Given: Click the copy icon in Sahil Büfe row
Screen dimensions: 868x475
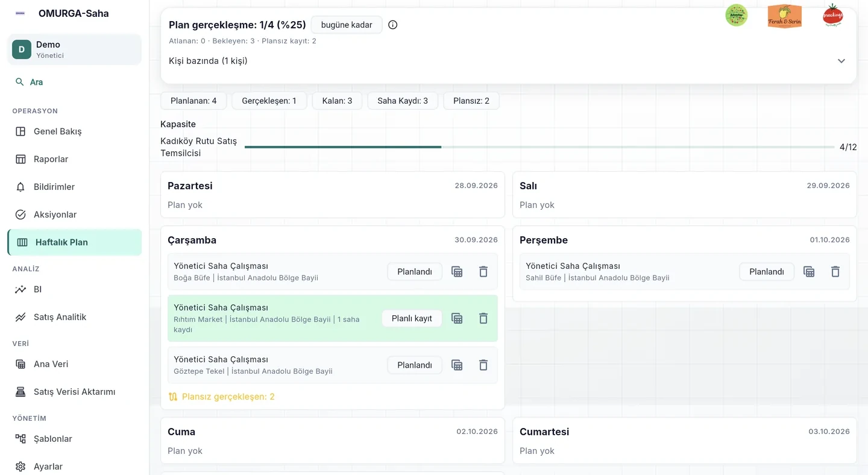Looking at the screenshot, I should (809, 272).
